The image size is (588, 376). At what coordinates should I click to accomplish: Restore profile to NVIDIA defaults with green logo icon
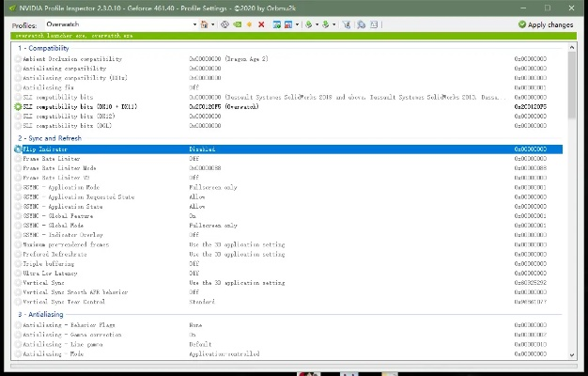pyautogui.click(x=237, y=24)
